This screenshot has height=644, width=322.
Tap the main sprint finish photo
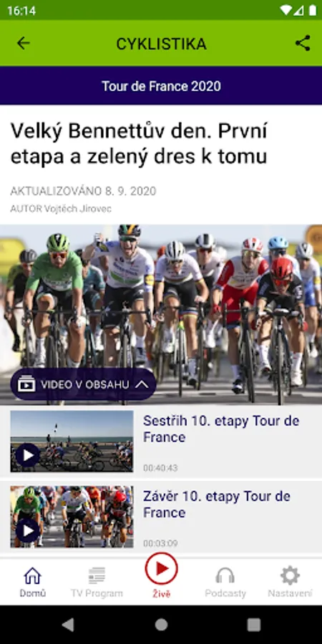(161, 315)
